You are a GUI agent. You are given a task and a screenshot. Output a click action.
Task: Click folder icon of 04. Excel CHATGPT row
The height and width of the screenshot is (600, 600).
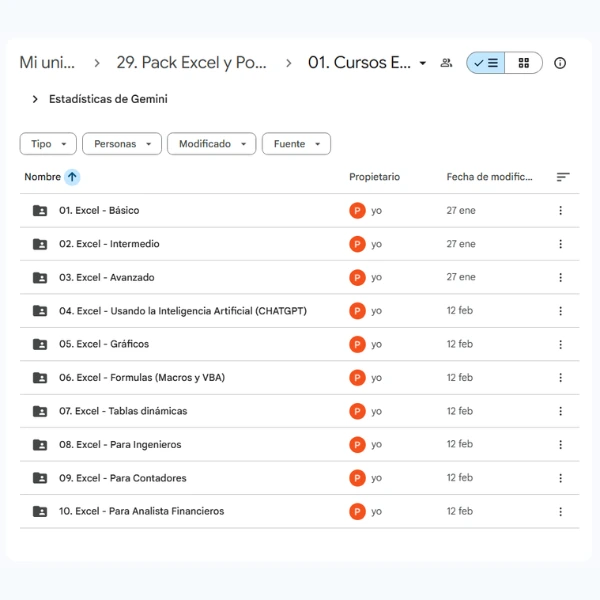[40, 311]
